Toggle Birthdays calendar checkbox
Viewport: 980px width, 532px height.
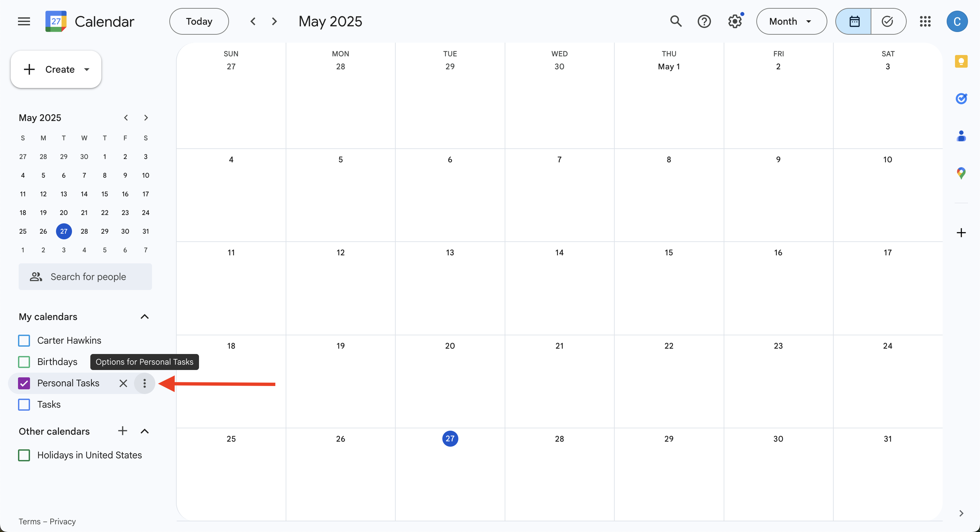coord(24,362)
